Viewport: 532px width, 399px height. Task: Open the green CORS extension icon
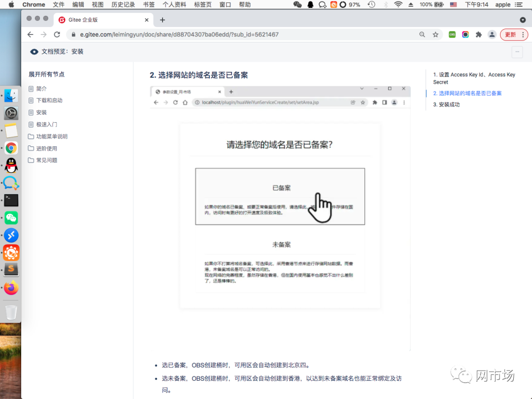click(452, 34)
